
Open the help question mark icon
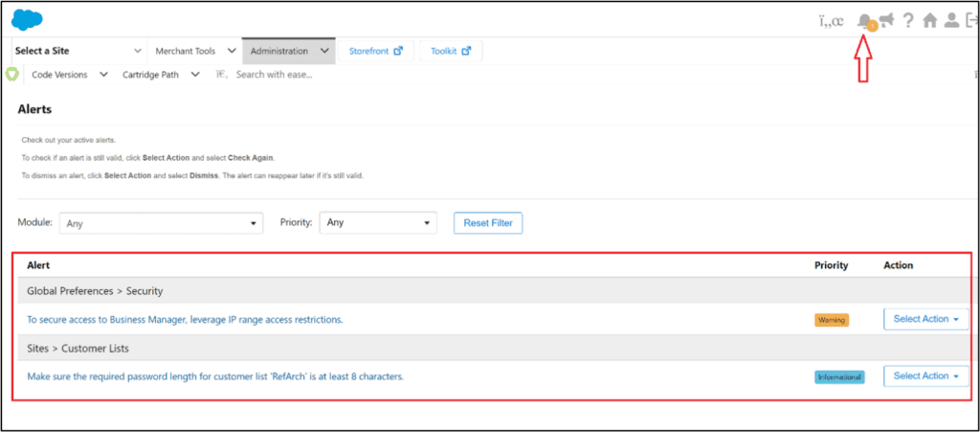point(908,20)
